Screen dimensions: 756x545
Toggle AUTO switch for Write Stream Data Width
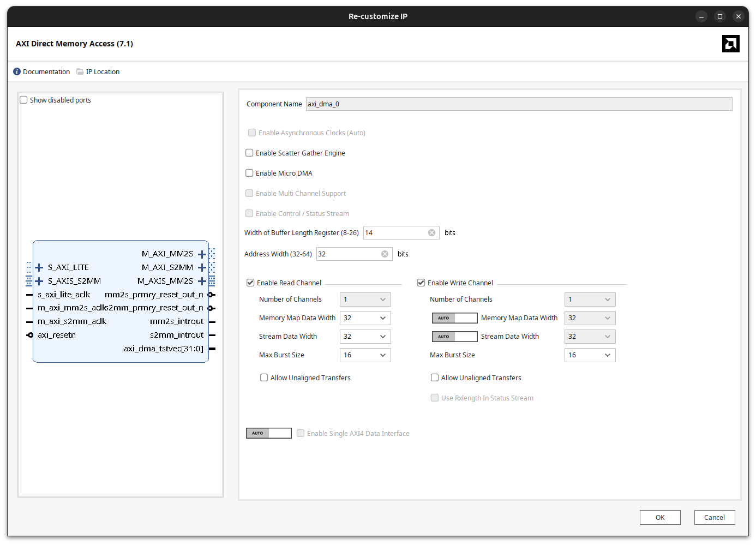point(455,337)
